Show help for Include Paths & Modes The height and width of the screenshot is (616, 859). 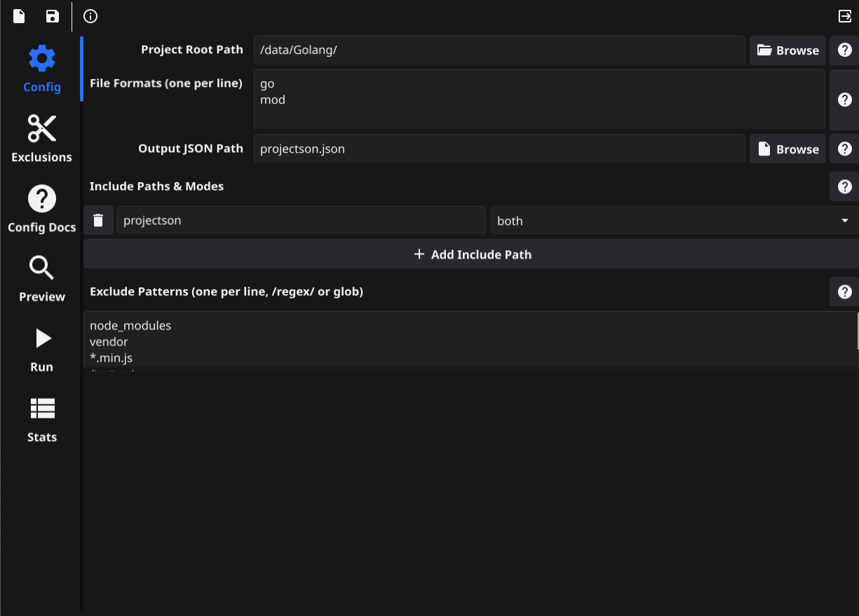point(844,186)
